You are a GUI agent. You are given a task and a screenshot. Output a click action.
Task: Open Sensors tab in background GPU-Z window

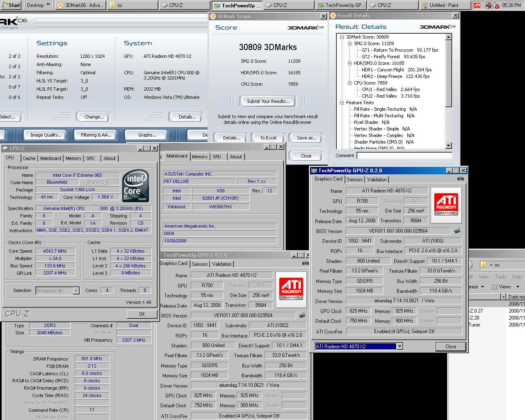(x=200, y=264)
